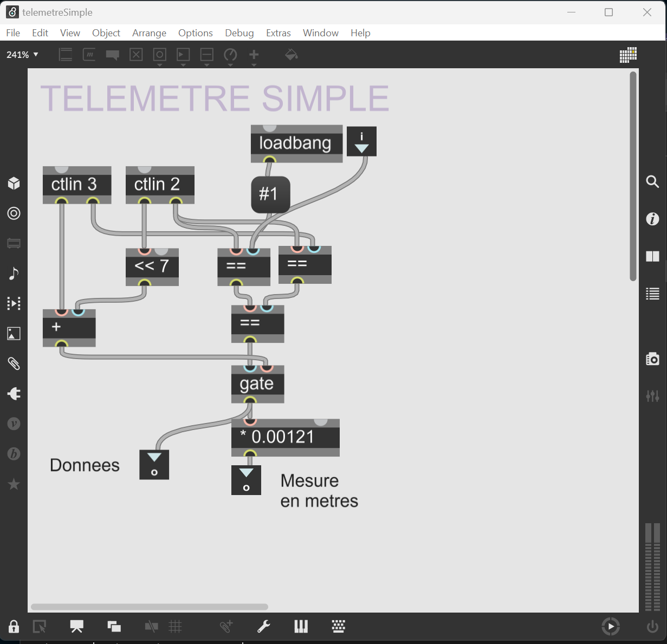Select the Donnees outlet object
This screenshot has height=644, width=667.
tap(154, 465)
